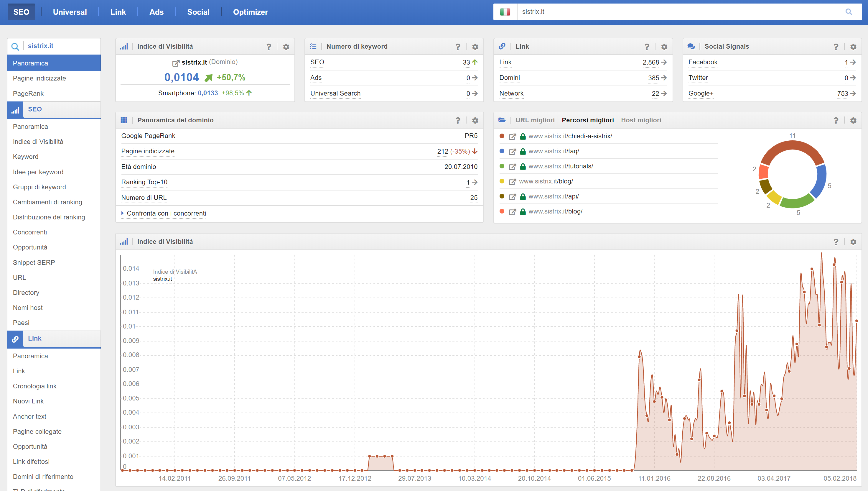Open the Optimizer top menu item
The image size is (868, 491).
pos(250,12)
